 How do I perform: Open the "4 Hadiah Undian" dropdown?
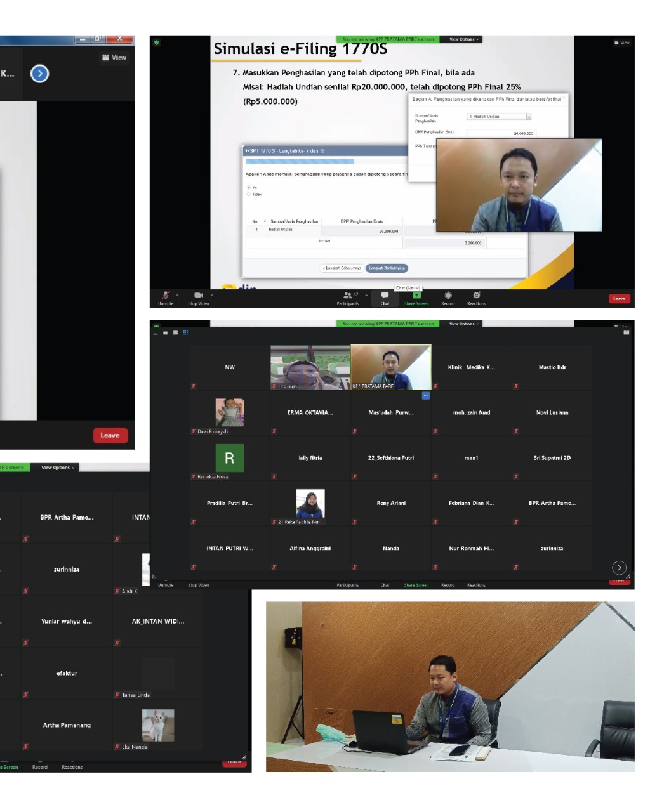click(x=499, y=117)
